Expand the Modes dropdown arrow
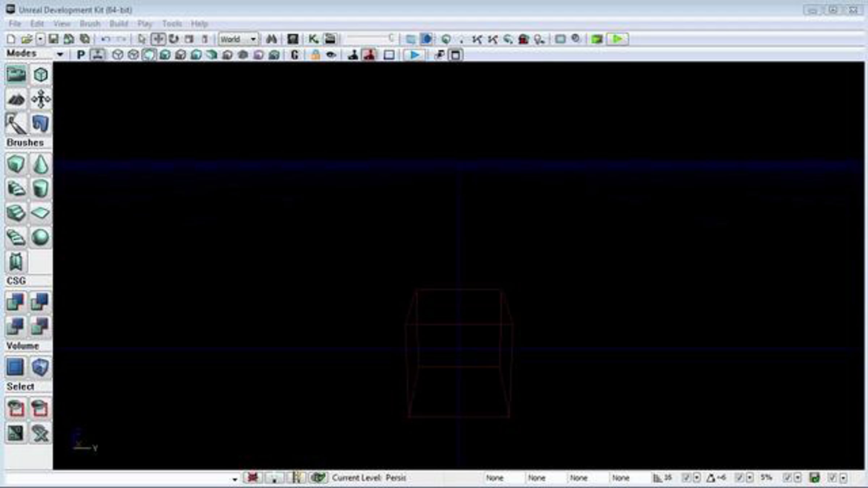The height and width of the screenshot is (488, 868). [x=60, y=54]
